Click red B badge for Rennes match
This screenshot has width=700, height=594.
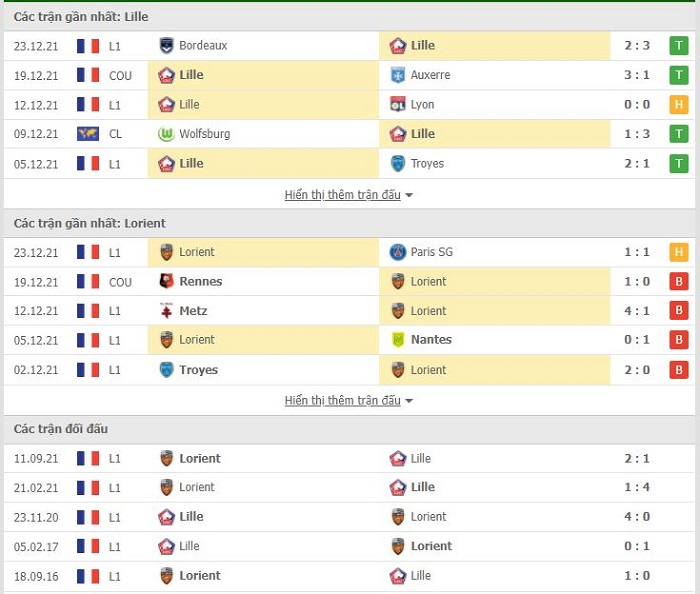679,282
